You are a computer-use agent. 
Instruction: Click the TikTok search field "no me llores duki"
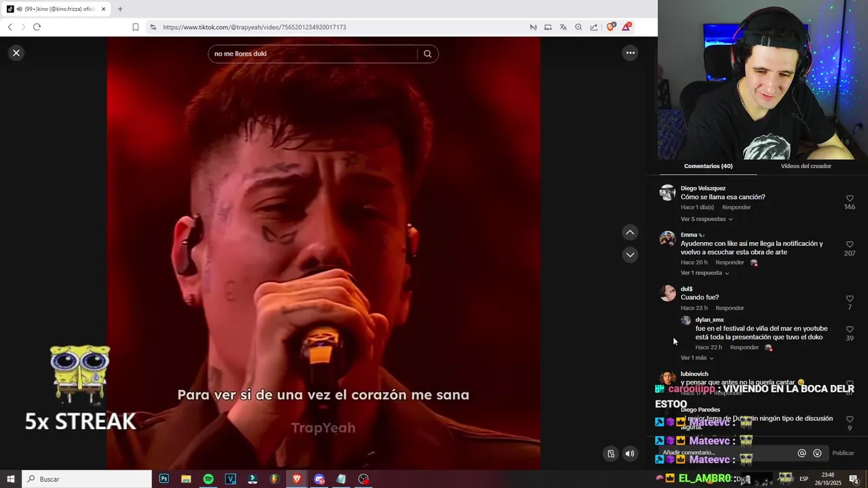(x=313, y=54)
